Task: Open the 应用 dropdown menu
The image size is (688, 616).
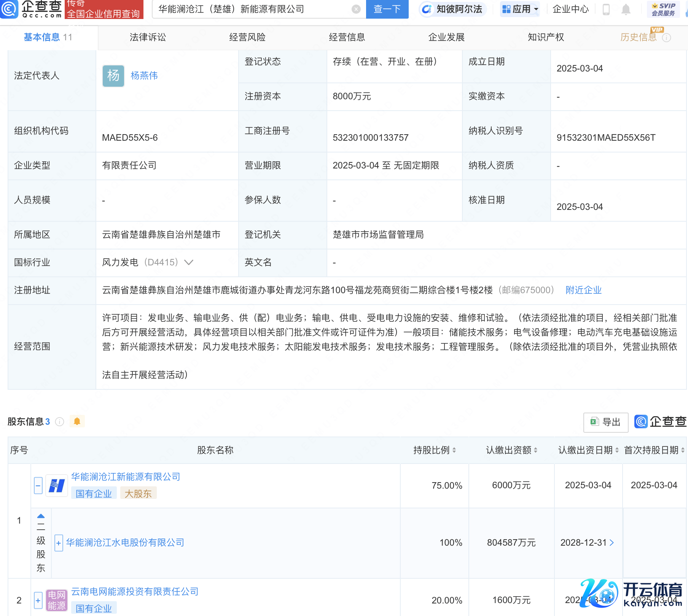Action: click(520, 9)
